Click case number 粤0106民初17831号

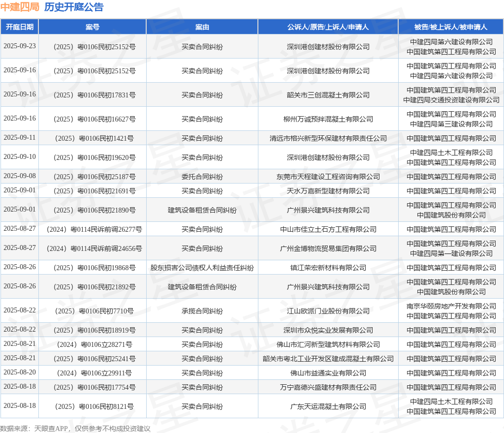tap(107, 95)
